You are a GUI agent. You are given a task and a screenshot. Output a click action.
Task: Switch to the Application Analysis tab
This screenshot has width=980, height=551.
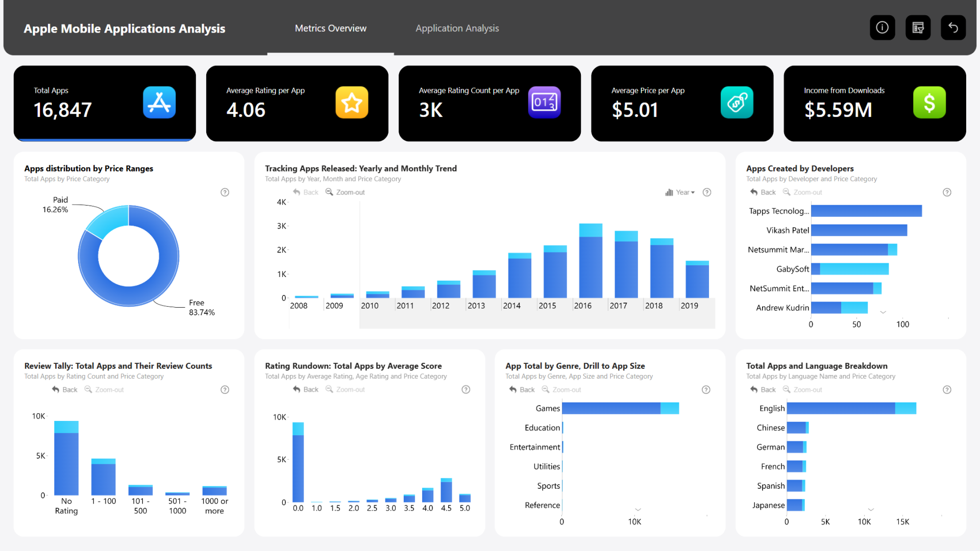[x=457, y=28]
